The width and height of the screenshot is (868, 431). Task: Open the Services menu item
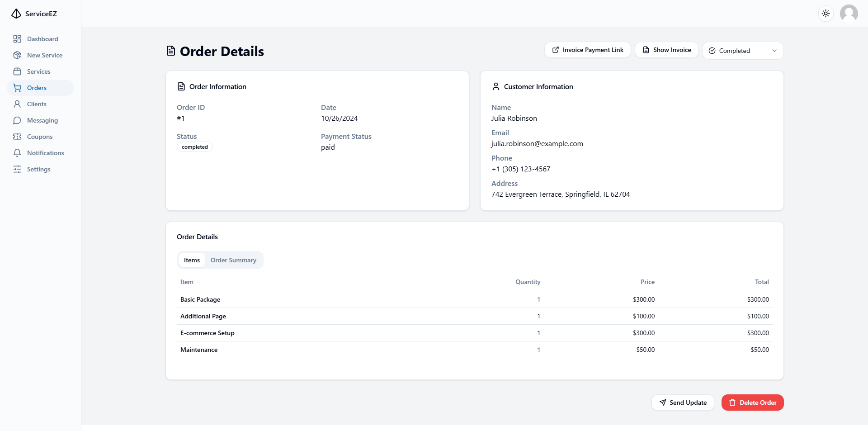pyautogui.click(x=38, y=71)
